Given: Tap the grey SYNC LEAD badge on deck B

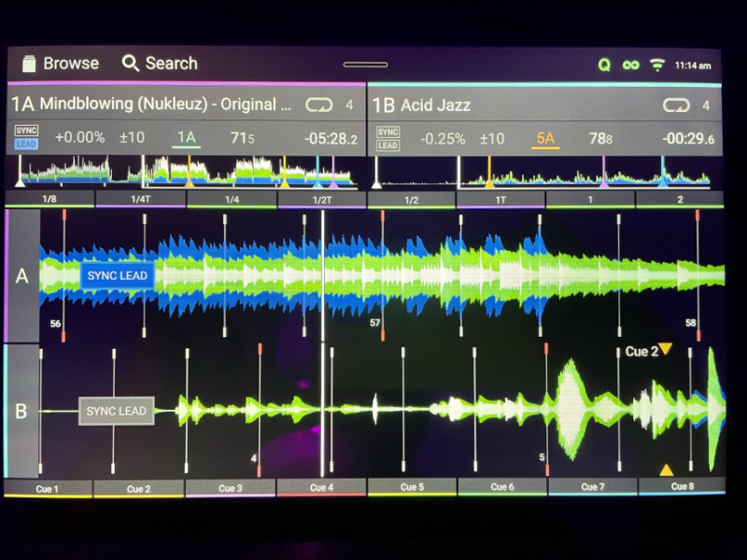Looking at the screenshot, I should (x=116, y=411).
